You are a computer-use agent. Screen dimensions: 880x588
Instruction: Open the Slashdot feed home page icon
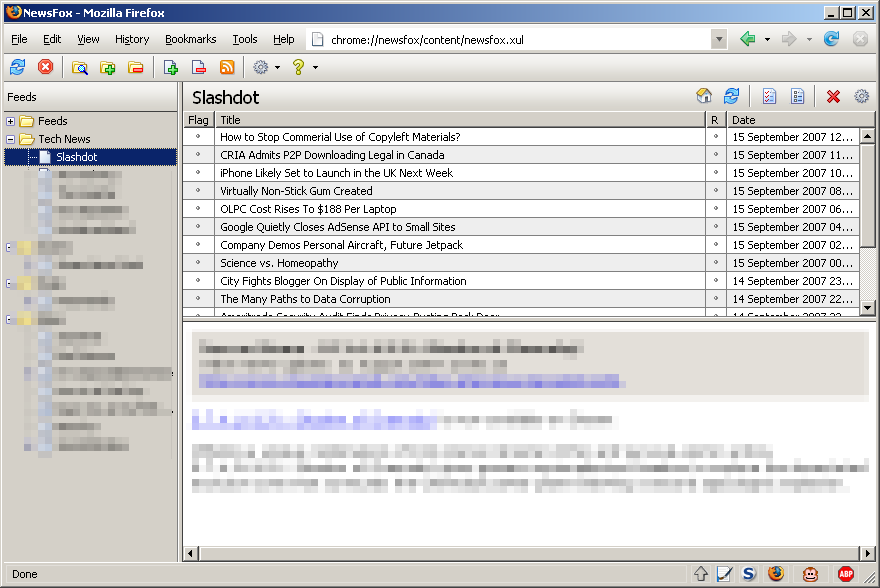click(704, 96)
